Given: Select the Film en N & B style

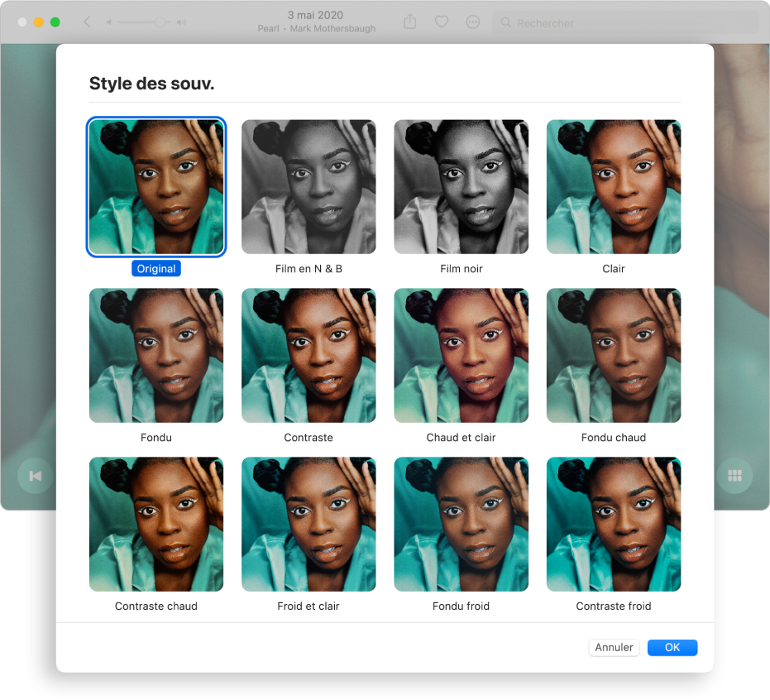Looking at the screenshot, I should pos(308,187).
